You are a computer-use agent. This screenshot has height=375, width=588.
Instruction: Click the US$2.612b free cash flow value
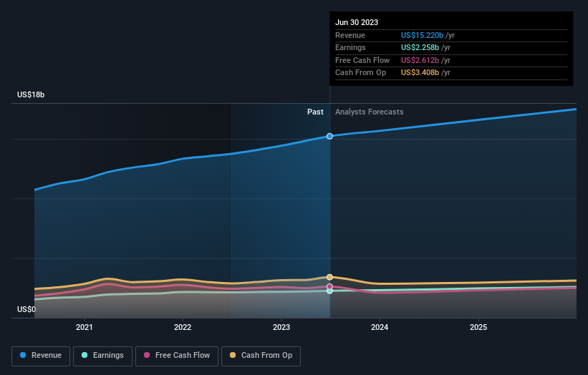pyautogui.click(x=420, y=60)
